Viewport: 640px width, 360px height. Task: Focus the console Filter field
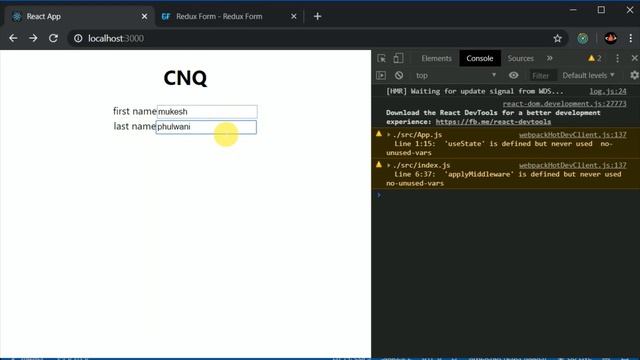pos(542,76)
